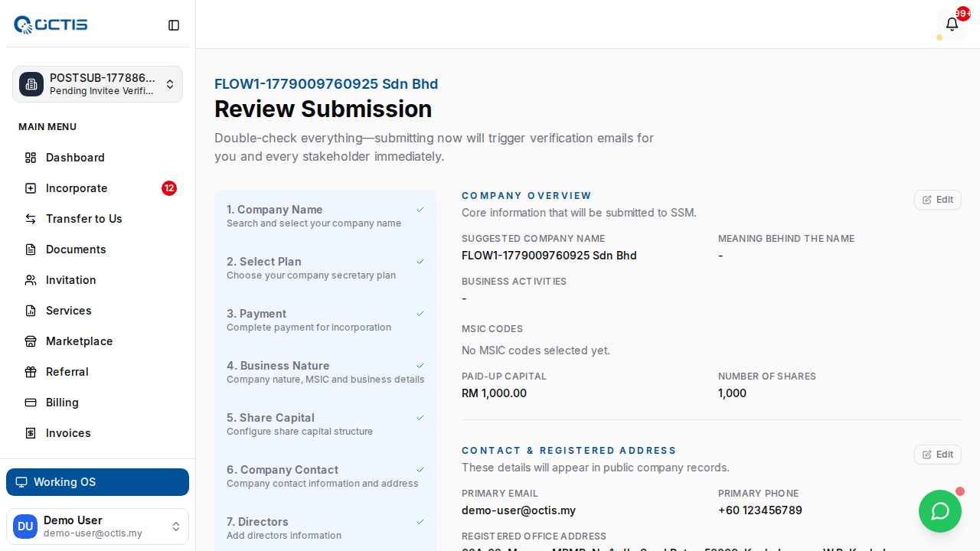This screenshot has height=551, width=980.
Task: Click the red 12 badge on Incorporate
Action: [x=169, y=188]
